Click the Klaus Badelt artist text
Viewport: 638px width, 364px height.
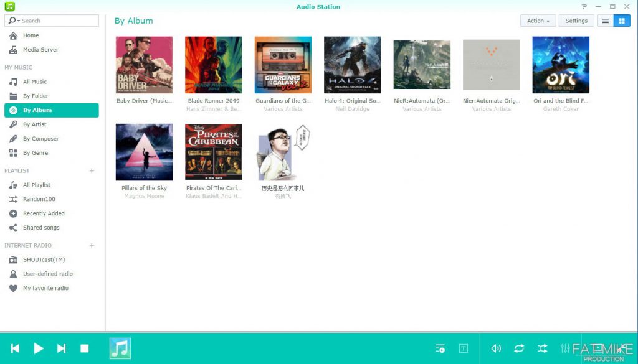(x=214, y=196)
